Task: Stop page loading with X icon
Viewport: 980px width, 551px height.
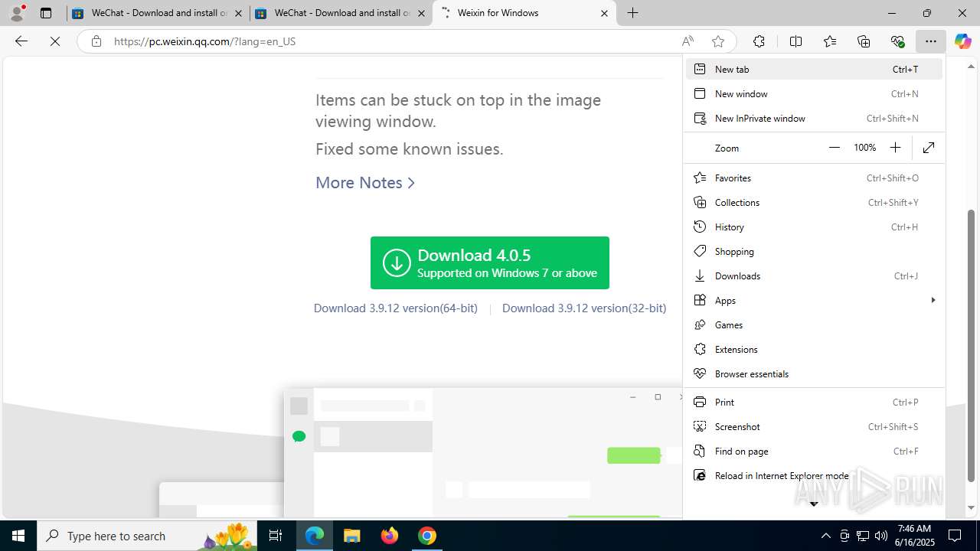Action: click(55, 41)
